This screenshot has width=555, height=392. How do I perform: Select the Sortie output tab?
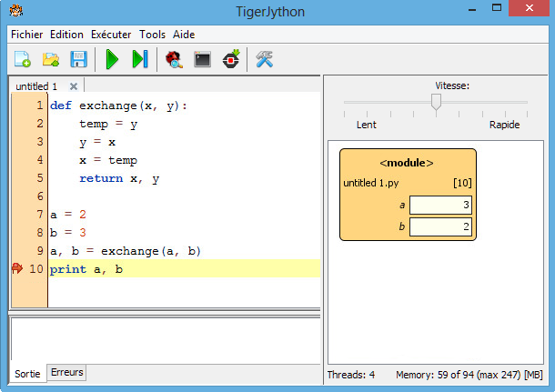tap(27, 373)
